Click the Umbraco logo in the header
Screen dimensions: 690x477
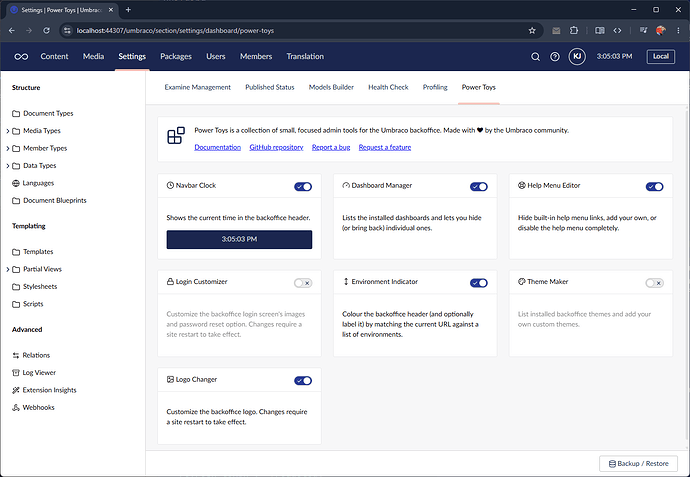tap(21, 56)
